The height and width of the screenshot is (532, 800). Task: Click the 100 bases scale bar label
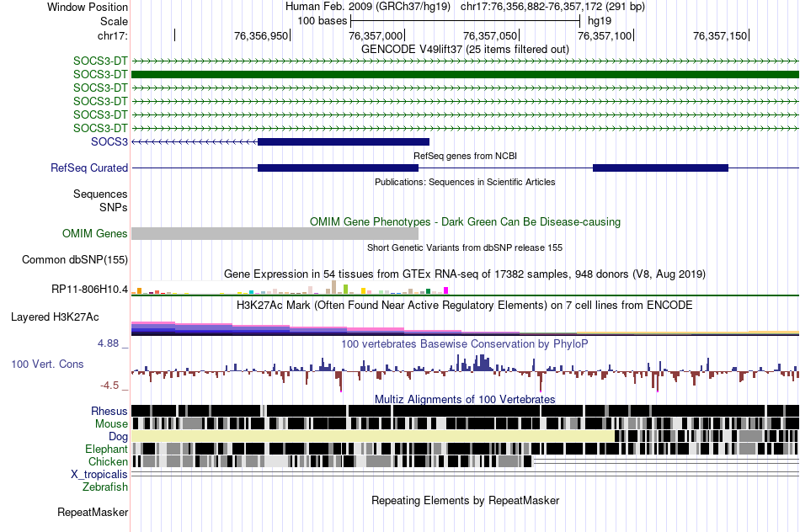click(323, 21)
